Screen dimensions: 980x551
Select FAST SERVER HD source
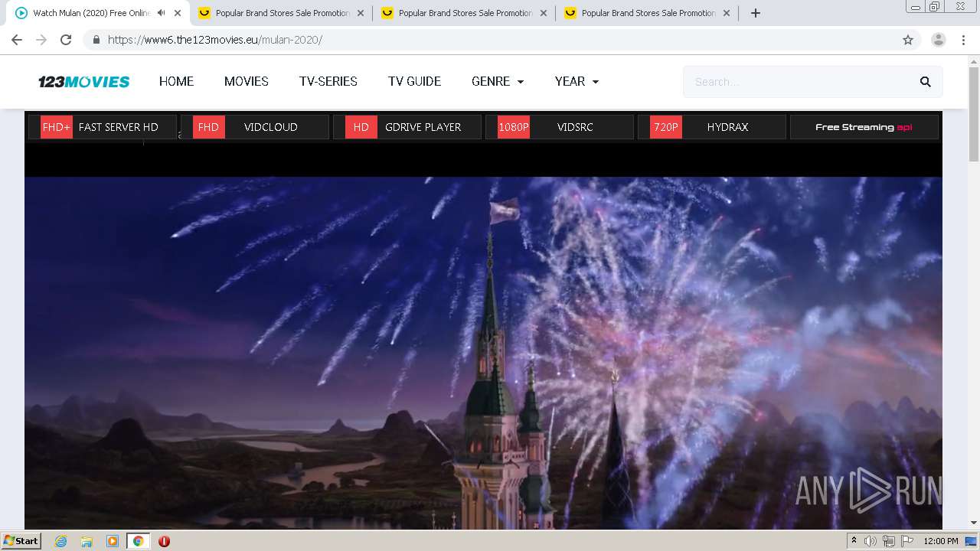103,127
